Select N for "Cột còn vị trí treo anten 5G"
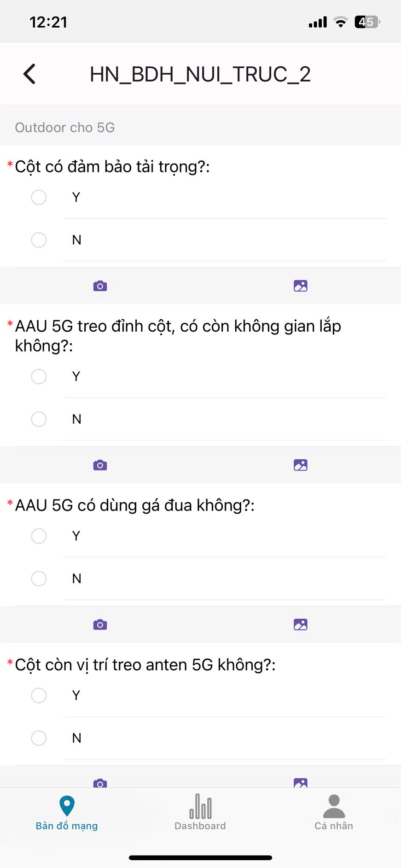The width and height of the screenshot is (401, 868). (39, 738)
